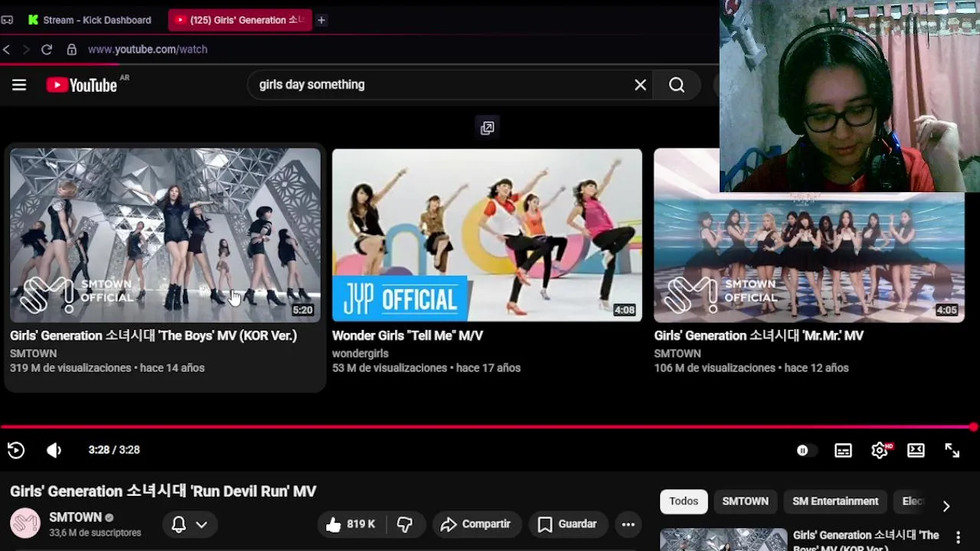
Task: Select the SM Entertainment filter chip
Action: pyautogui.click(x=835, y=501)
